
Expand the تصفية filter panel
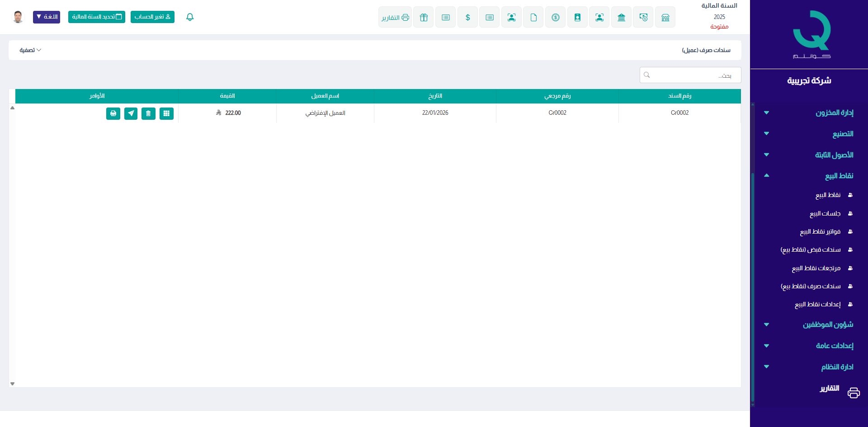(x=30, y=50)
